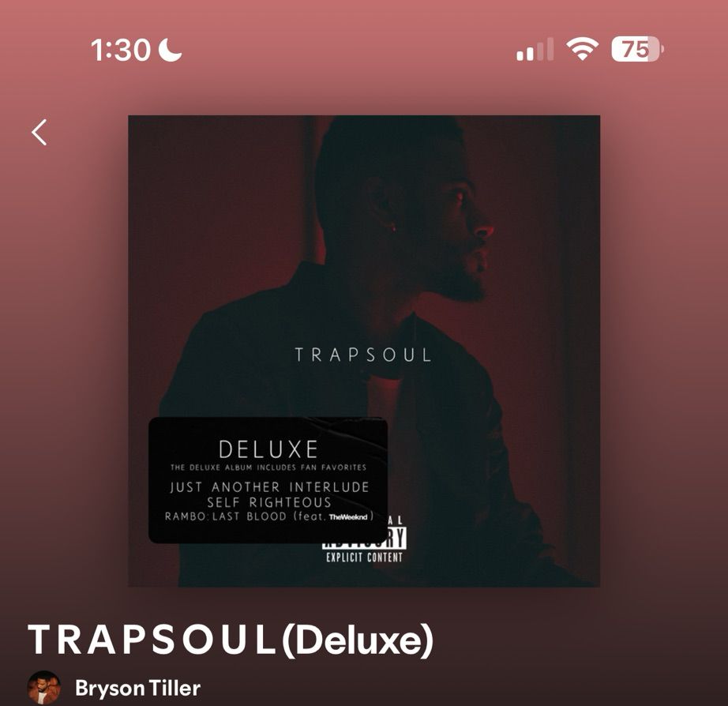The image size is (728, 706).
Task: Tap the (Deluxe) part of album title
Action: tap(358, 640)
